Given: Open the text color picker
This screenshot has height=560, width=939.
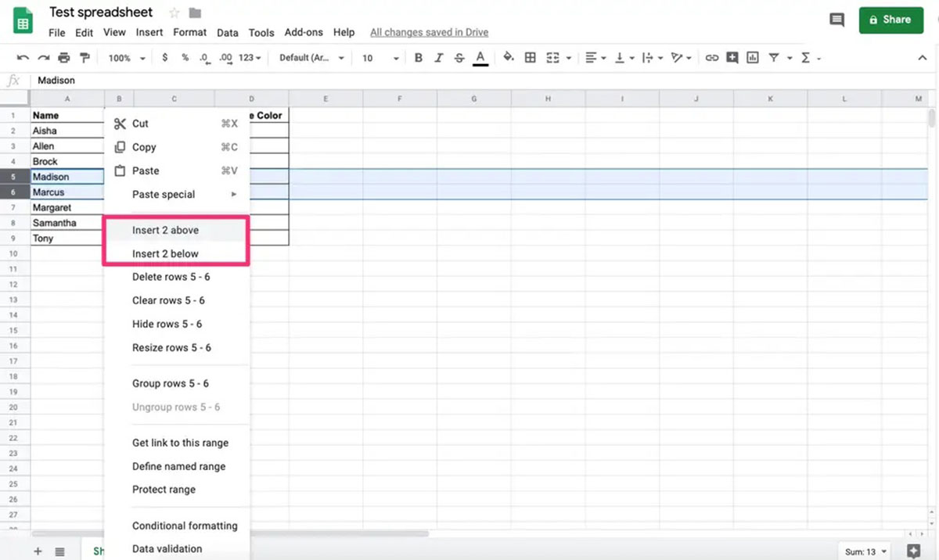Looking at the screenshot, I should pyautogui.click(x=480, y=57).
